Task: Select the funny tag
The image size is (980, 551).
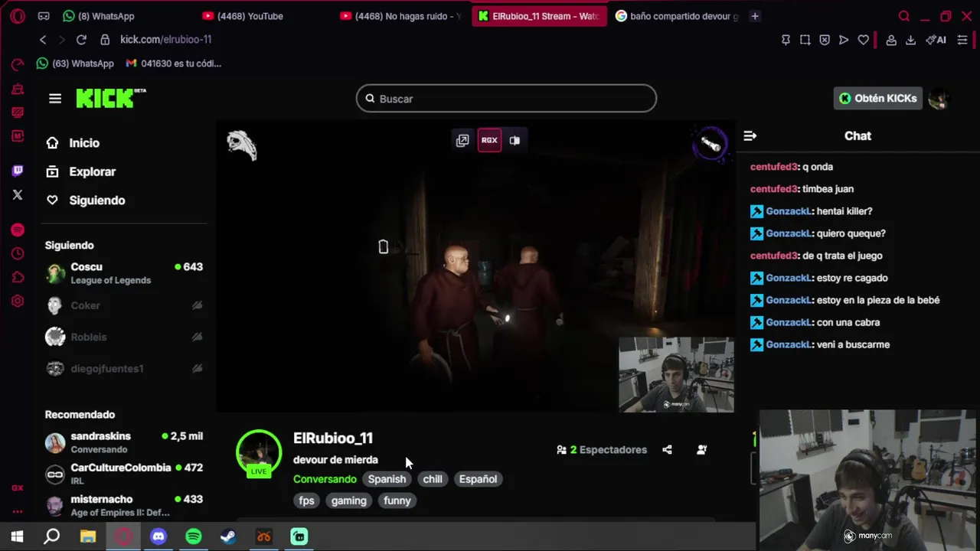Action: [397, 500]
